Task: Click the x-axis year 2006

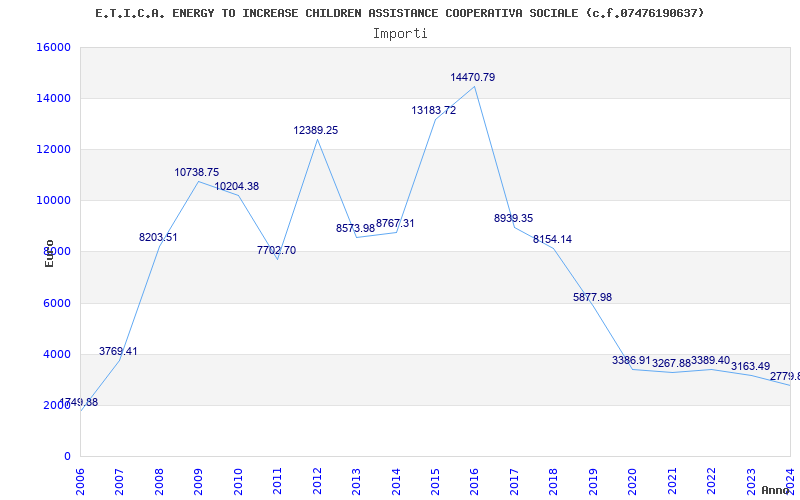Action: [81, 481]
